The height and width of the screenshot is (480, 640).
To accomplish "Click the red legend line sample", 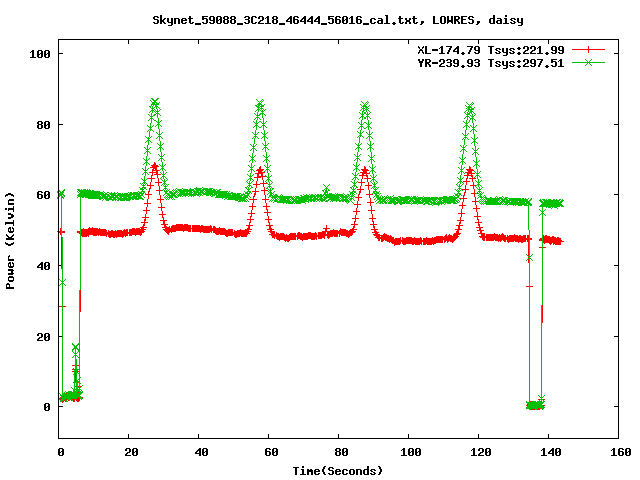I will point(588,50).
